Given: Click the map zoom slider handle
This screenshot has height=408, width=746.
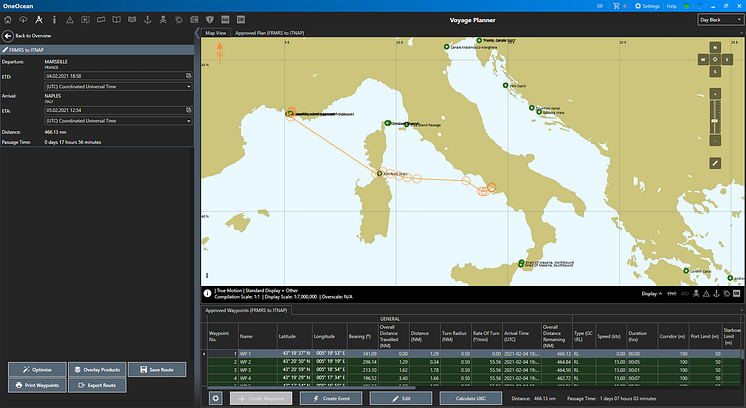Looking at the screenshot, I should click(x=715, y=121).
